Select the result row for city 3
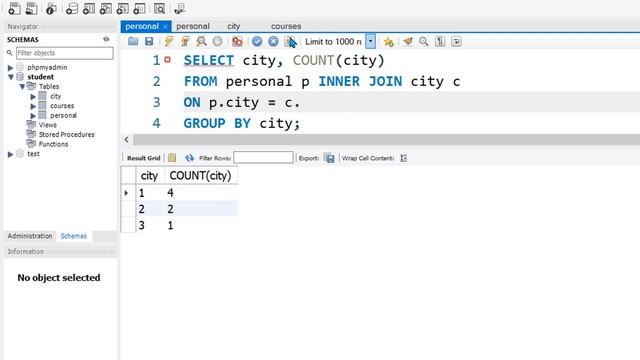 coord(180,225)
